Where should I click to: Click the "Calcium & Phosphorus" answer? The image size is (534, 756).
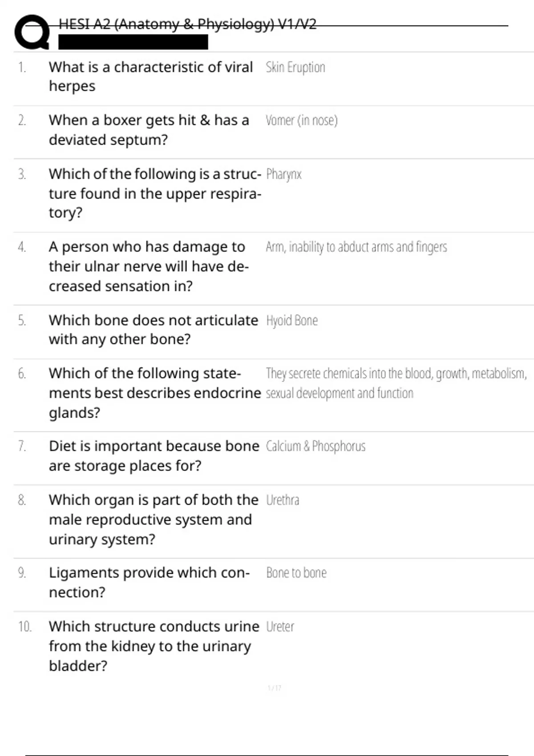316,446
